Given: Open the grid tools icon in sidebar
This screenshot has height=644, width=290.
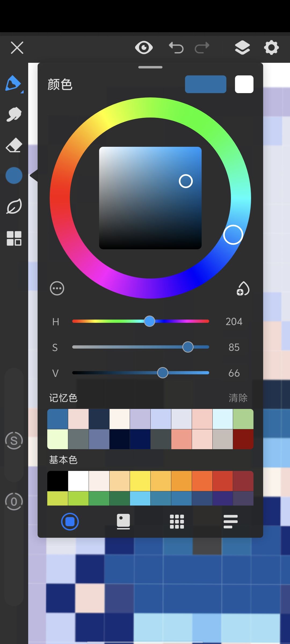Looking at the screenshot, I should [x=14, y=238].
